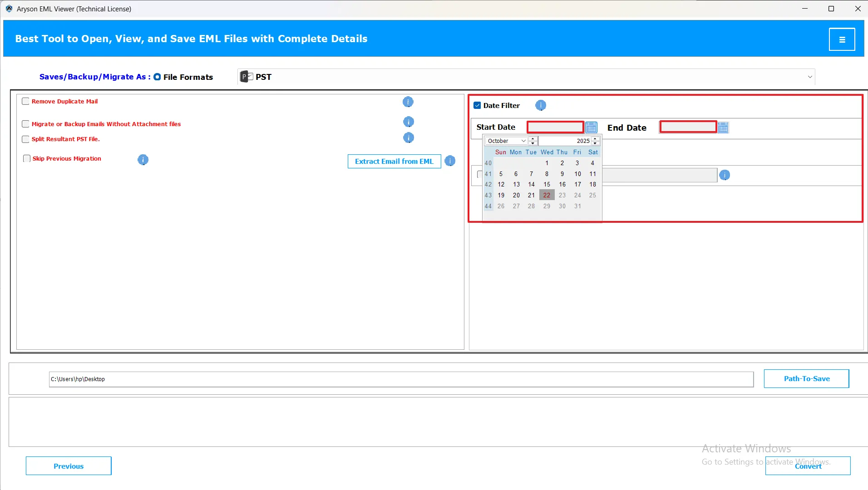Expand the PST file format dropdown
Image resolution: width=868 pixels, height=490 pixels.
point(809,77)
